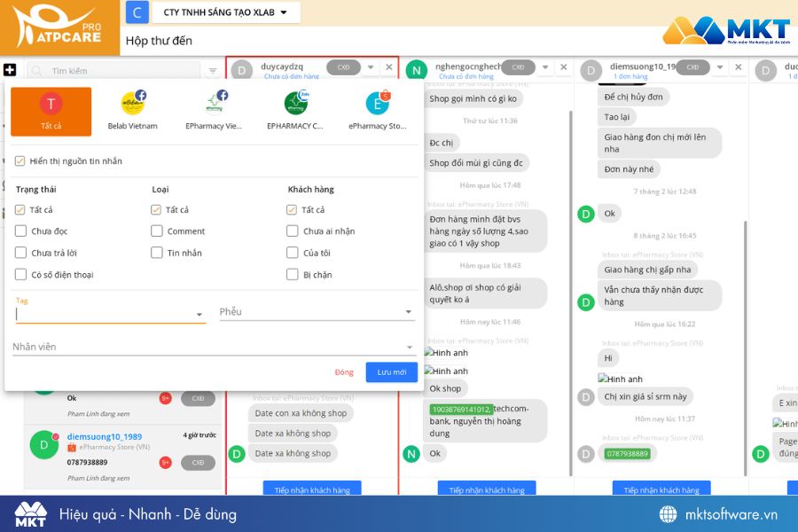Expand dropdown arrow in nghengocnghech chat header
The width and height of the screenshot is (798, 532).
(545, 67)
